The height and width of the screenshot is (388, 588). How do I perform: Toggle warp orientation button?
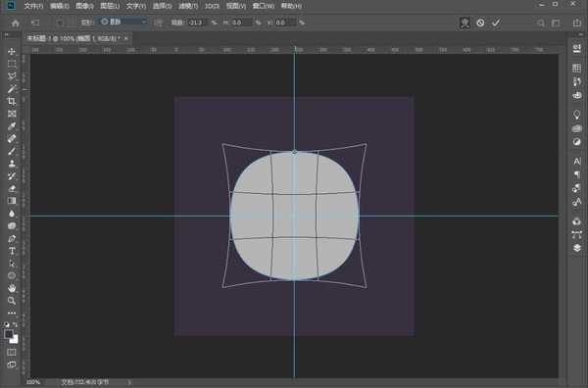(158, 23)
